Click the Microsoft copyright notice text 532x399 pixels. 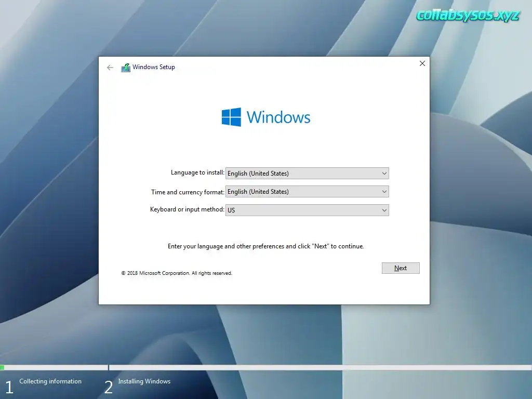(x=177, y=273)
